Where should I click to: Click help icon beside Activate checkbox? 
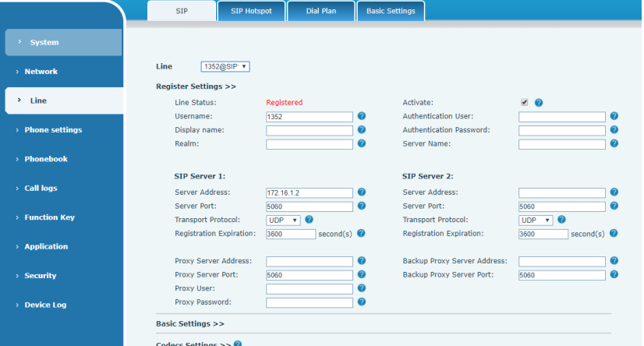pos(539,103)
